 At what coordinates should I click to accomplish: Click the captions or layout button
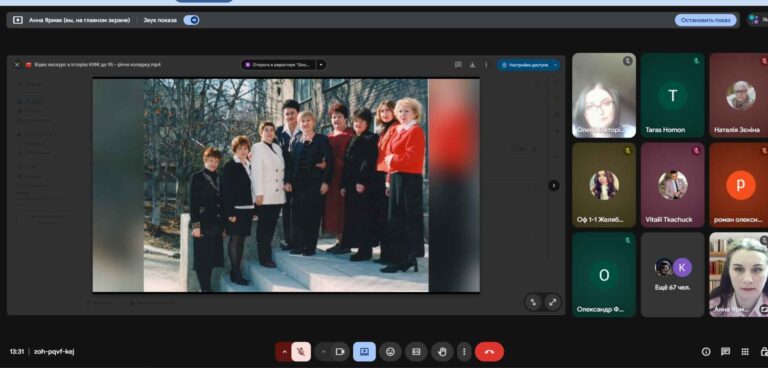pos(416,352)
